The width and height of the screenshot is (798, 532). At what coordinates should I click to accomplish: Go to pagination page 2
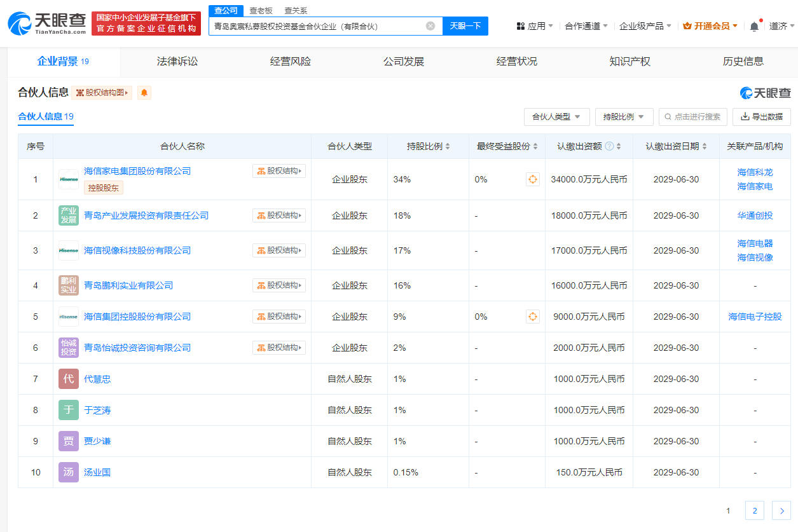754,510
